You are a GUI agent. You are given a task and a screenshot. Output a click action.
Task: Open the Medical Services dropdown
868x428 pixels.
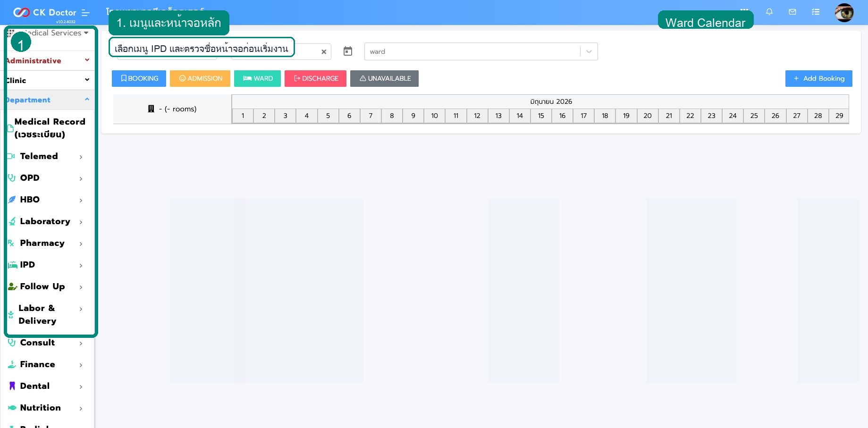[48, 33]
